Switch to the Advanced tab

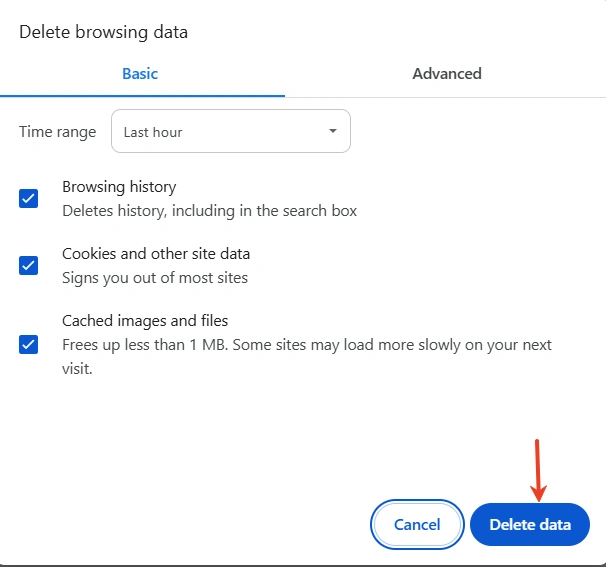[x=446, y=74]
